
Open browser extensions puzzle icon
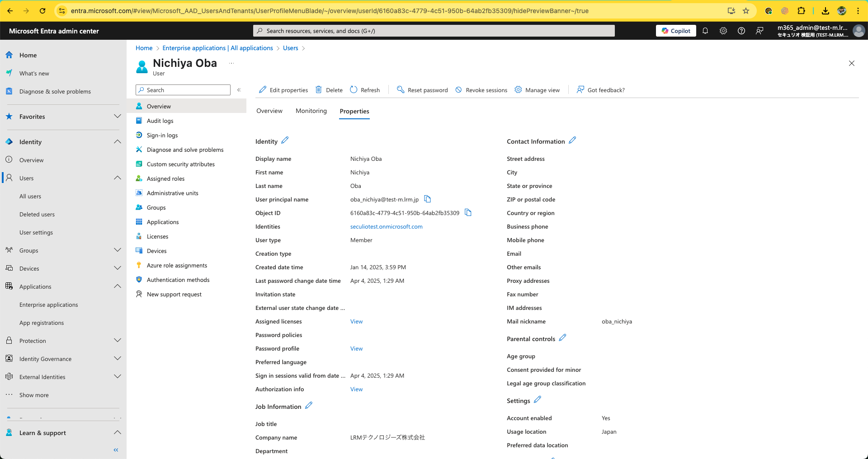[x=801, y=11]
